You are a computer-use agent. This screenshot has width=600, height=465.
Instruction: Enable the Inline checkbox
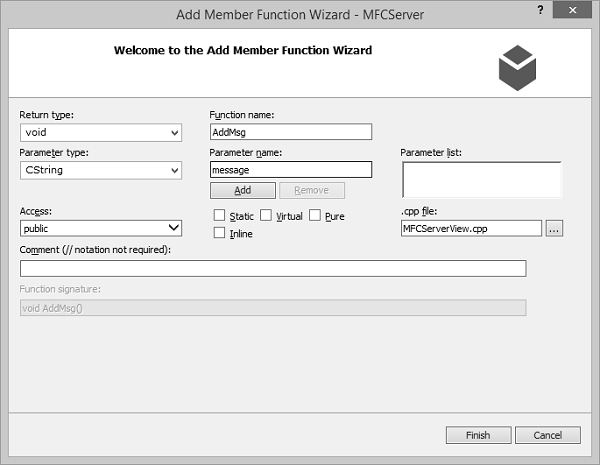tap(219, 234)
